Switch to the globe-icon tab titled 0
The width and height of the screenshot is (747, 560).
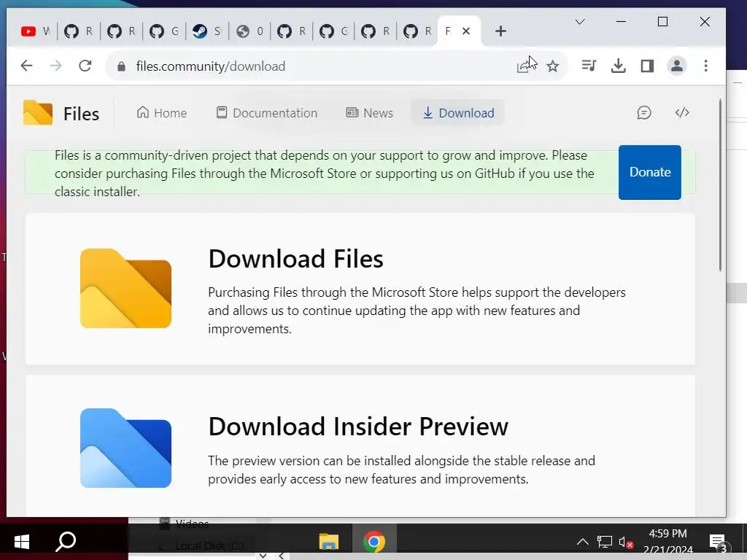[249, 31]
